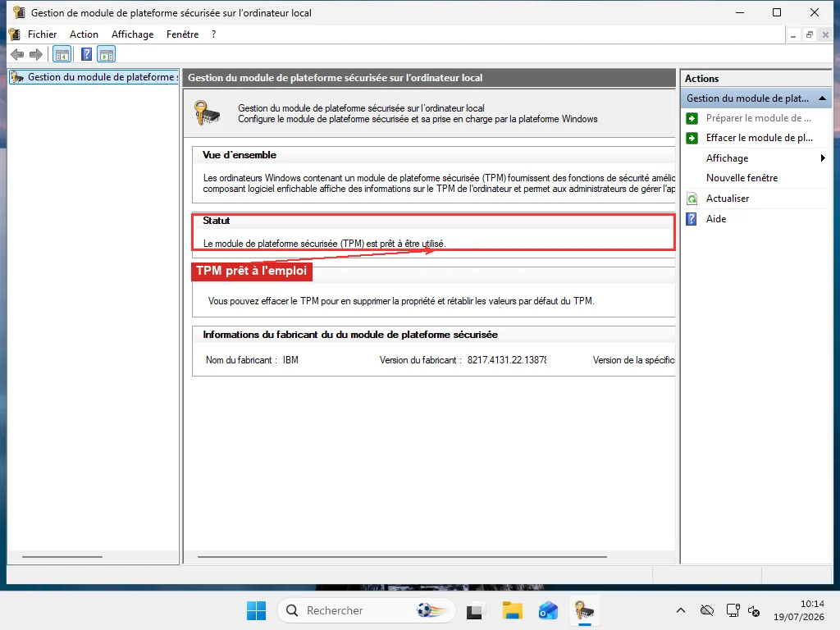Click the Forward arrow toolbar icon
This screenshot has width=840, height=630.
[36, 54]
